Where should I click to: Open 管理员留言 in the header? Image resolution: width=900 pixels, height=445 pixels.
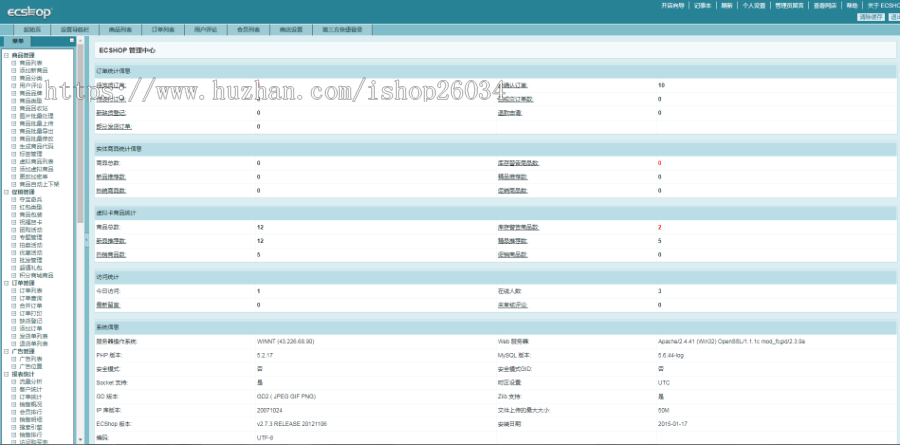coord(789,5)
